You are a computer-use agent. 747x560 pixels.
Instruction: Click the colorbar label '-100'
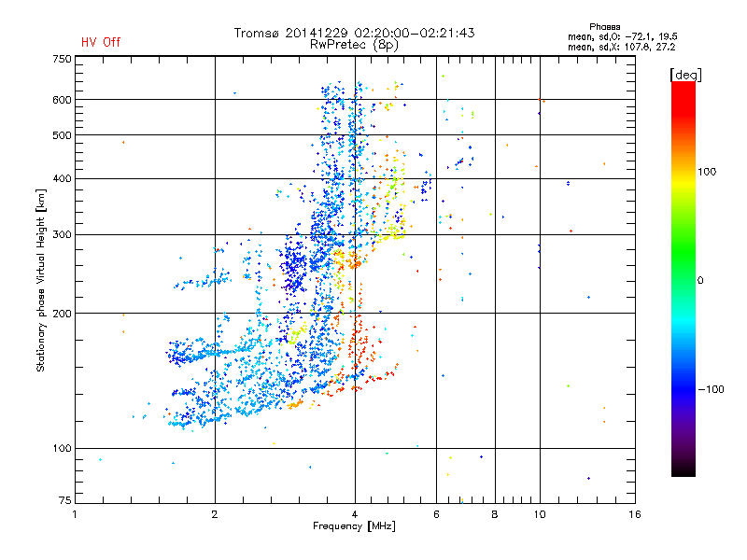[711, 389]
